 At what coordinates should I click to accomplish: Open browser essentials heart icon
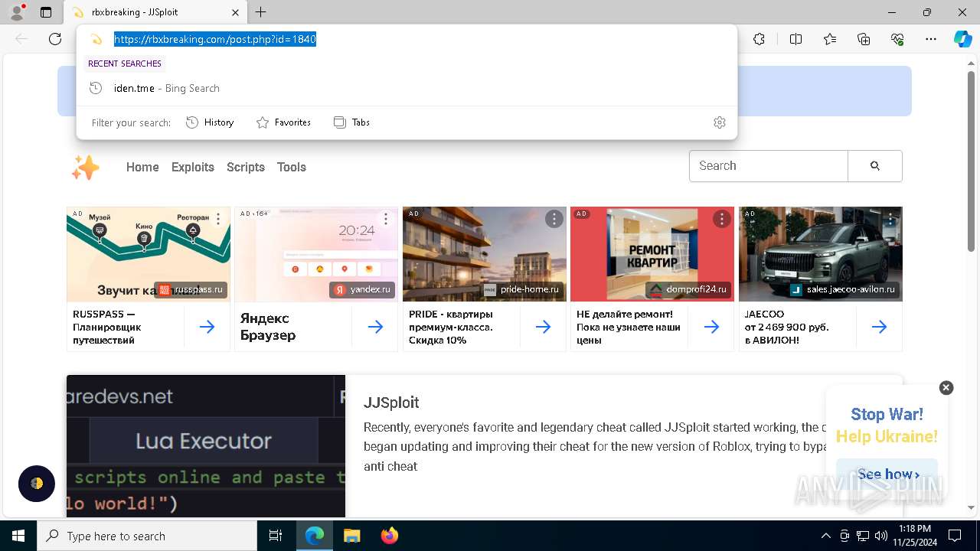pos(897,39)
